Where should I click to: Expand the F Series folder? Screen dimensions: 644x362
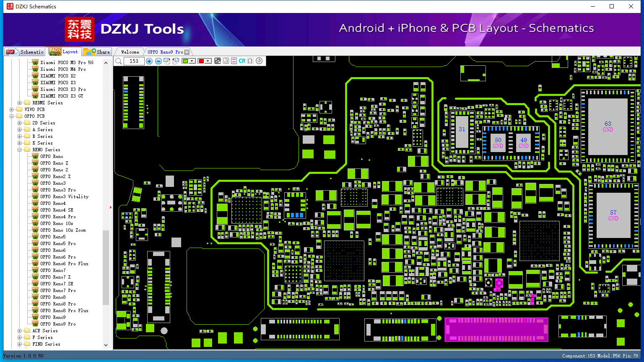20,337
